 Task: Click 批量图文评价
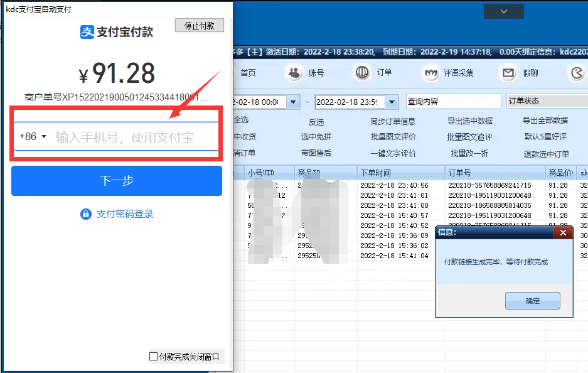pyautogui.click(x=393, y=137)
